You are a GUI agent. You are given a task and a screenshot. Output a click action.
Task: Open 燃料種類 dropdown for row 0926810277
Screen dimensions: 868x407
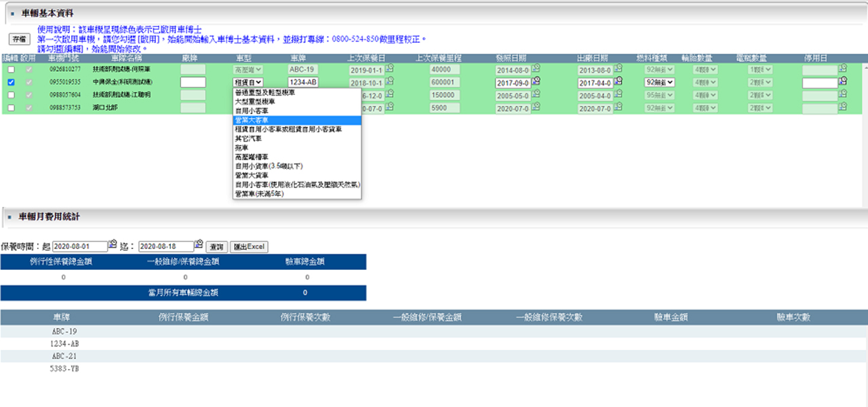coord(660,69)
